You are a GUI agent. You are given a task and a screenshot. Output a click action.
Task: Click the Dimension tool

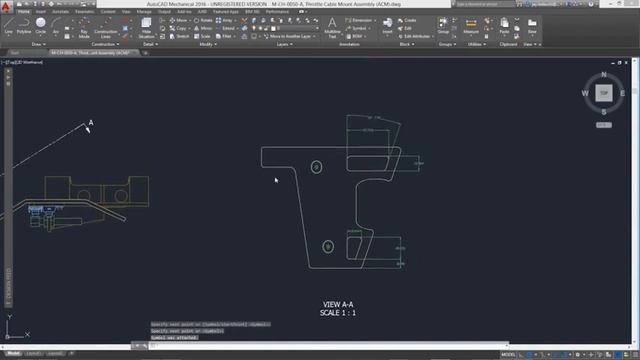tap(359, 20)
